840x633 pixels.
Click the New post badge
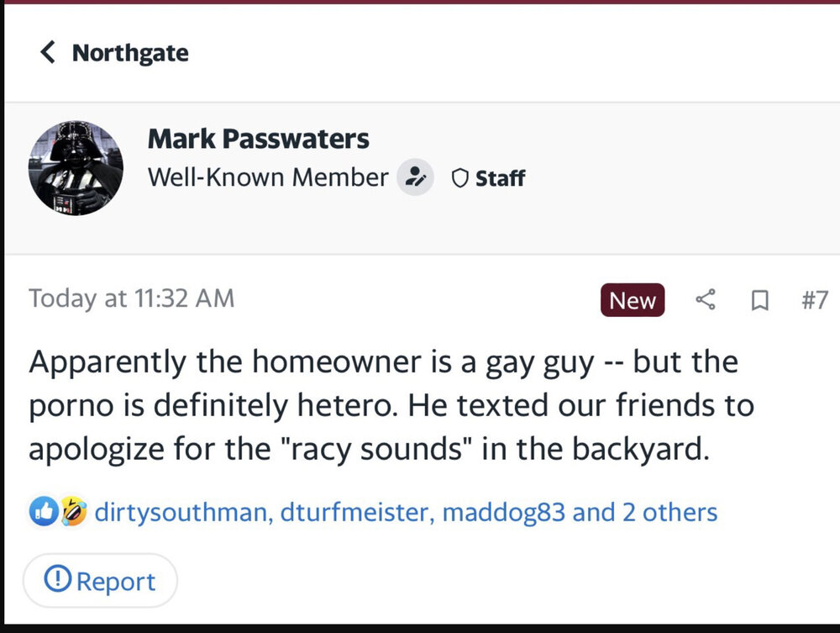(633, 300)
